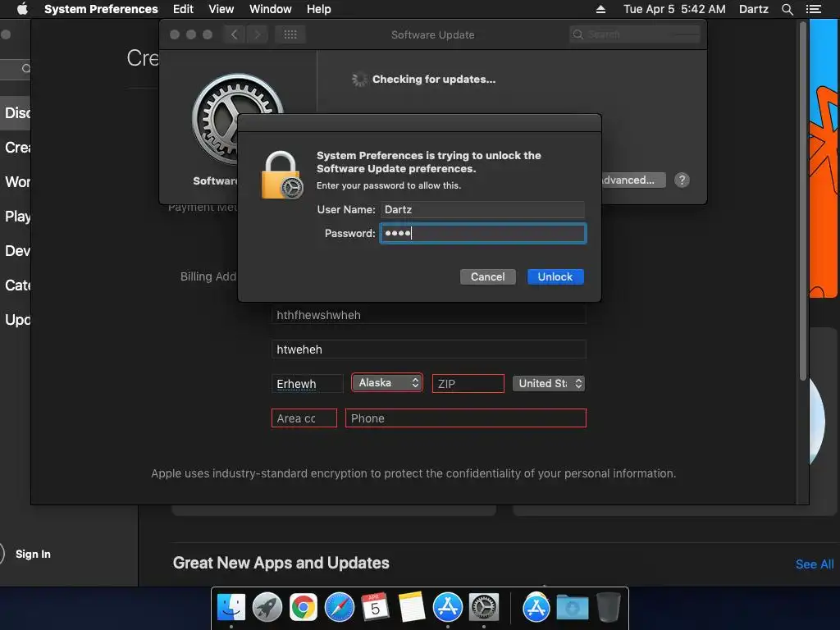Open the Trash in the Dock
The image size is (840, 630).
608,608
